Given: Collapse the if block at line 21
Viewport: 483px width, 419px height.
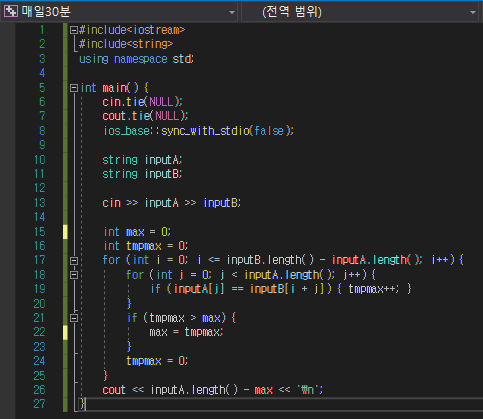Looking at the screenshot, I should 74,318.
